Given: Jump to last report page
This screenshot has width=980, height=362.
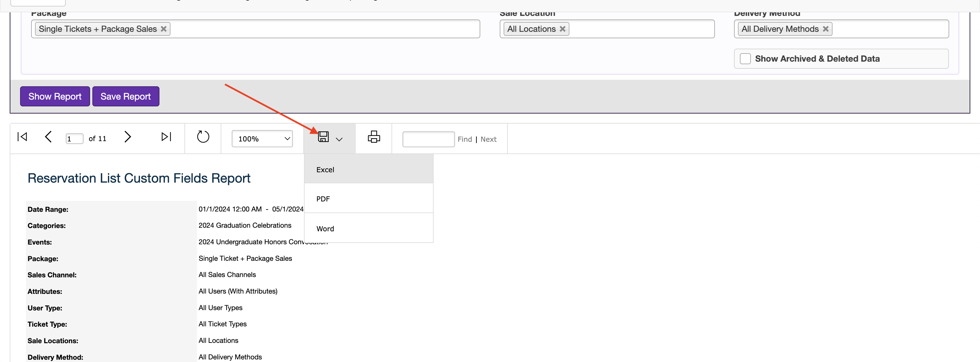Looking at the screenshot, I should tap(166, 137).
